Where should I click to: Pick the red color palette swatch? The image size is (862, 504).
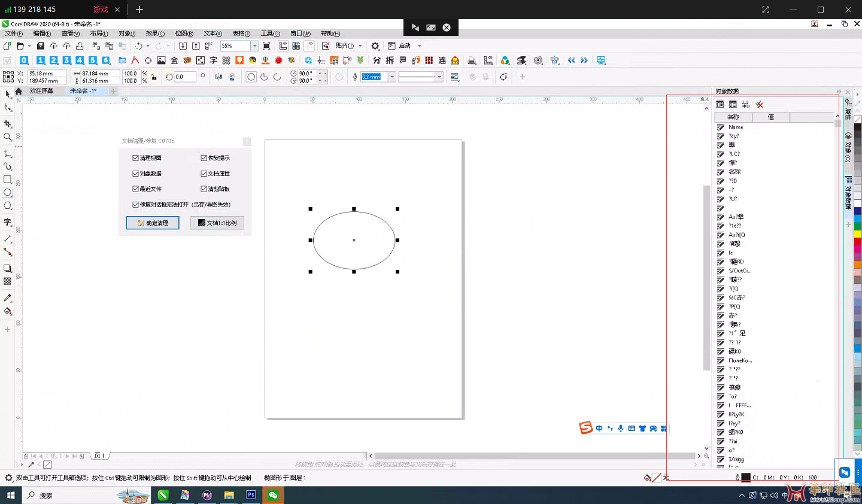click(x=857, y=241)
